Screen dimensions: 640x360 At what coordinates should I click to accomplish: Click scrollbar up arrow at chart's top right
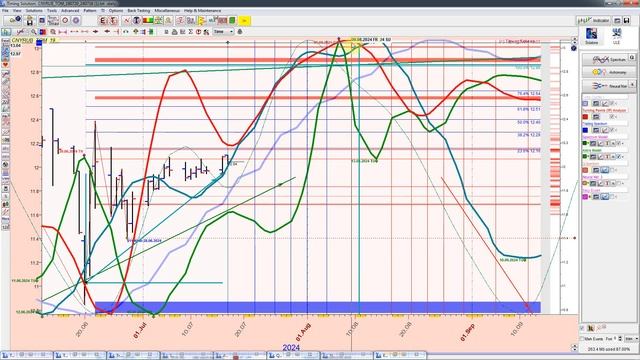574,39
